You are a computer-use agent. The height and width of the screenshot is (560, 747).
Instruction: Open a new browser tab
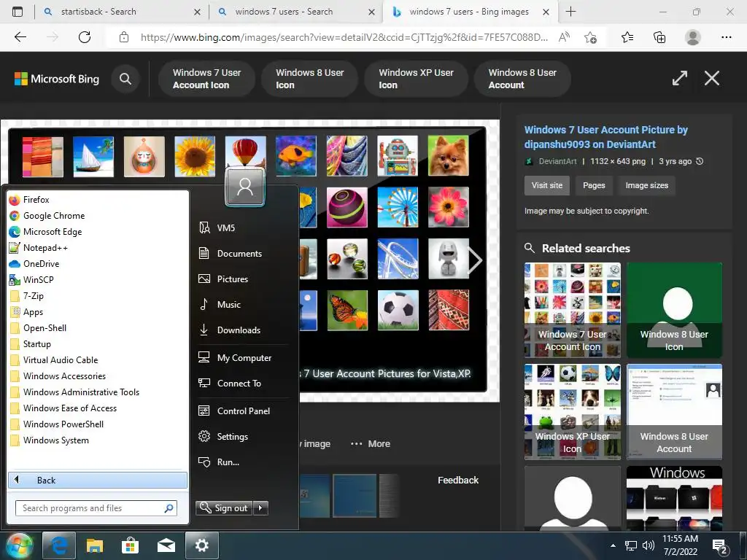570,12
